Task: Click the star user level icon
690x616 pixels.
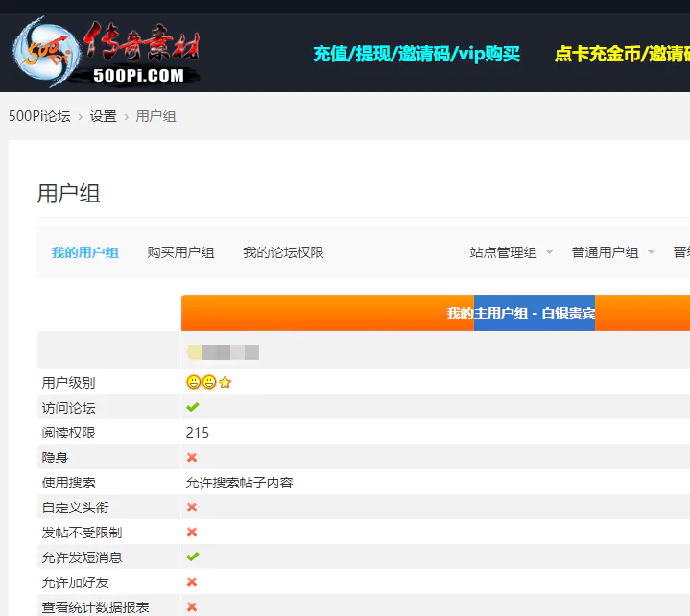Action: pos(225,382)
